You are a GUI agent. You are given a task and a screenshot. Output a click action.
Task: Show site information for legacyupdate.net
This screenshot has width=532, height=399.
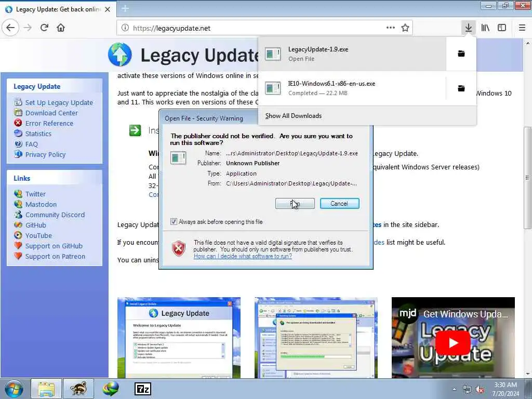pyautogui.click(x=125, y=28)
